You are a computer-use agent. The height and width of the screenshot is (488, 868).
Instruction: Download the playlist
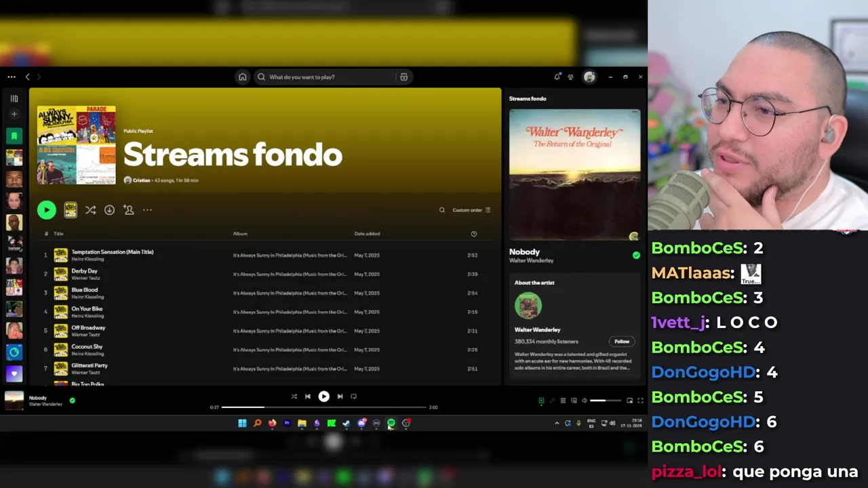tap(109, 210)
